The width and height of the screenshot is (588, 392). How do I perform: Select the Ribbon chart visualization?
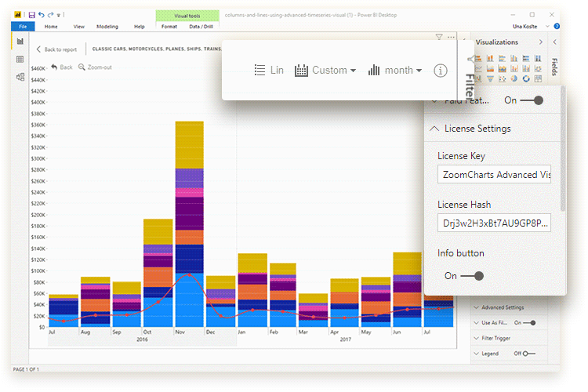click(538, 69)
